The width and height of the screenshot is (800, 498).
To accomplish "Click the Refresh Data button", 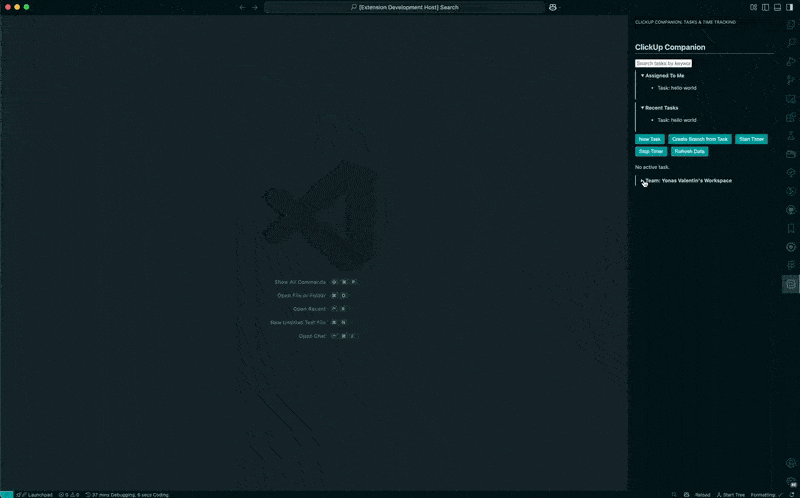I will pos(689,152).
